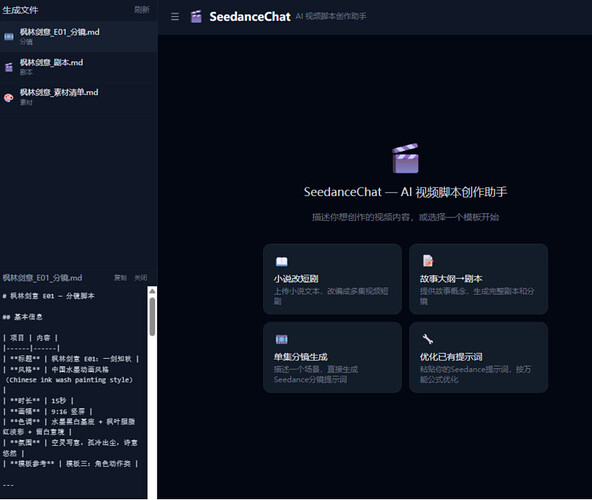Viewport: 592px width, 500px height.
Task: Click the film strip icon beside 枫林剑意_E01_分镜.md
Action: 9,36
